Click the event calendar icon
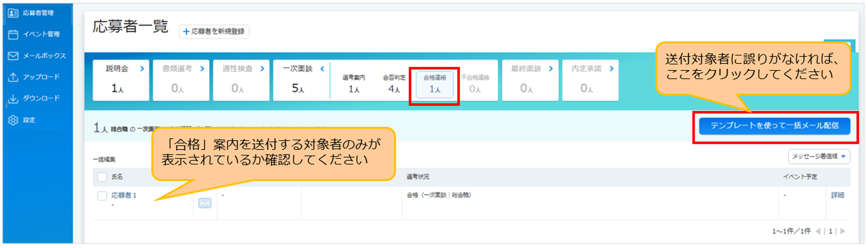 point(13,34)
